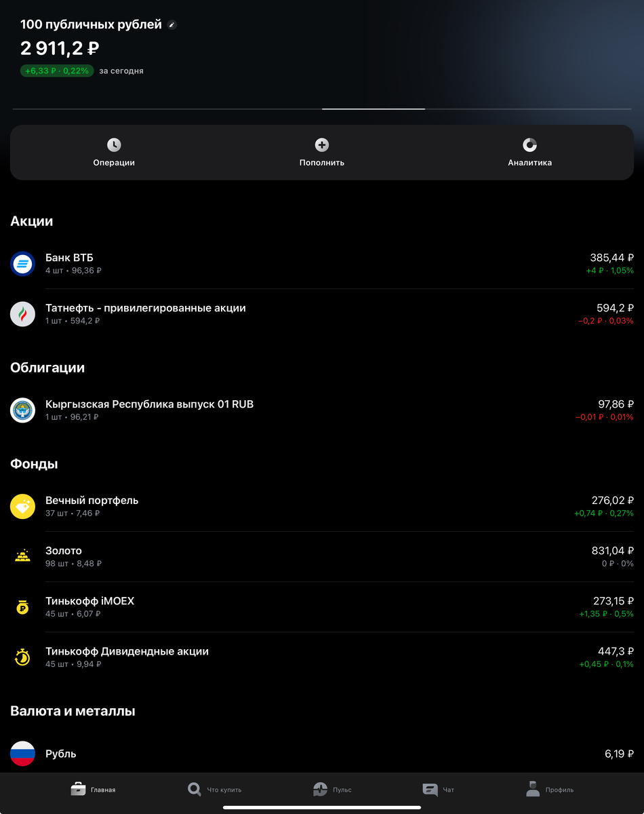
Task: Tap the Операции button label
Action: pos(114,163)
